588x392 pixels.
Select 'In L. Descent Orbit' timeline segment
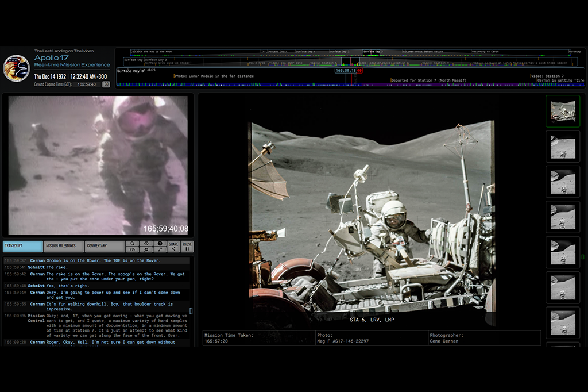pos(274,51)
